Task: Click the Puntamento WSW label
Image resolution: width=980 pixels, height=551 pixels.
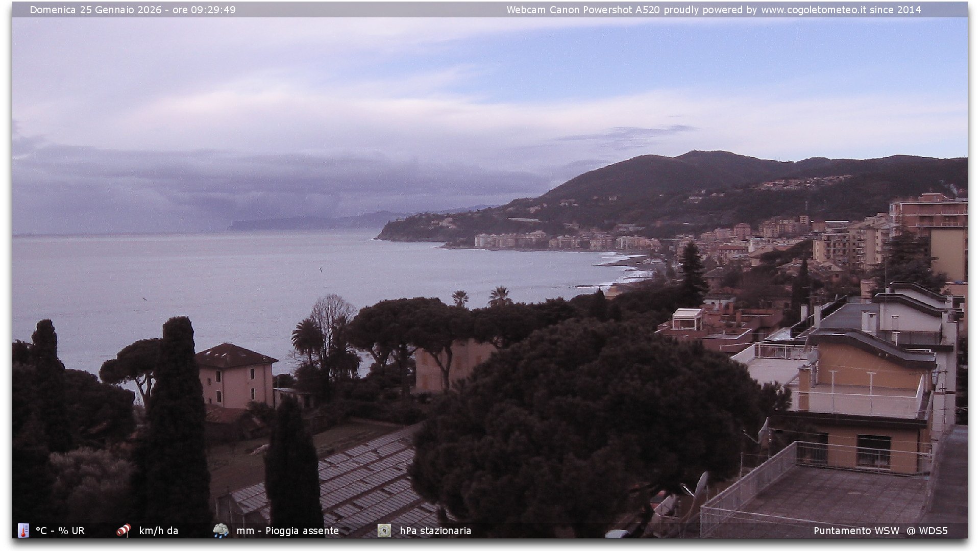Action: click(856, 531)
